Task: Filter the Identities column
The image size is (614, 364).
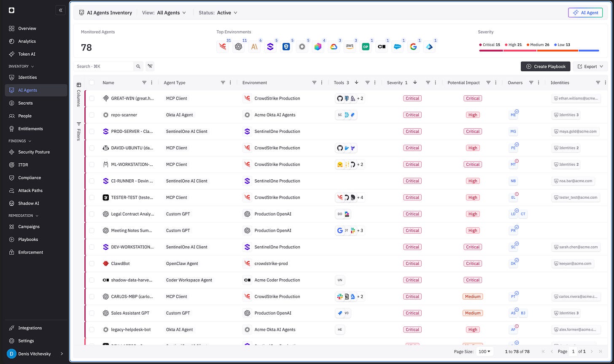Action: (598, 83)
